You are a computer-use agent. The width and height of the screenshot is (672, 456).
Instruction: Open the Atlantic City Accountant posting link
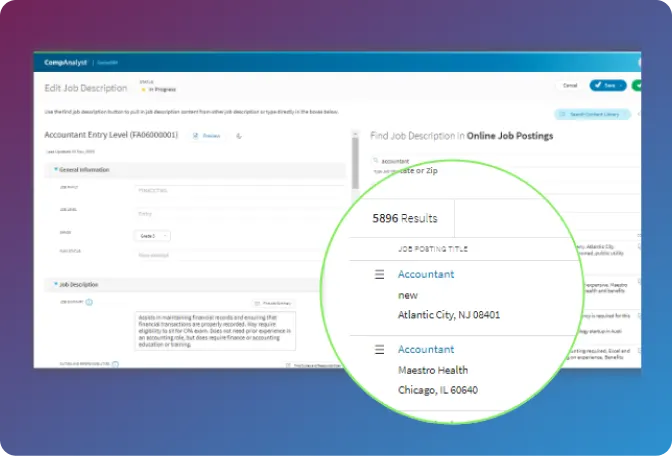pyautogui.click(x=425, y=274)
